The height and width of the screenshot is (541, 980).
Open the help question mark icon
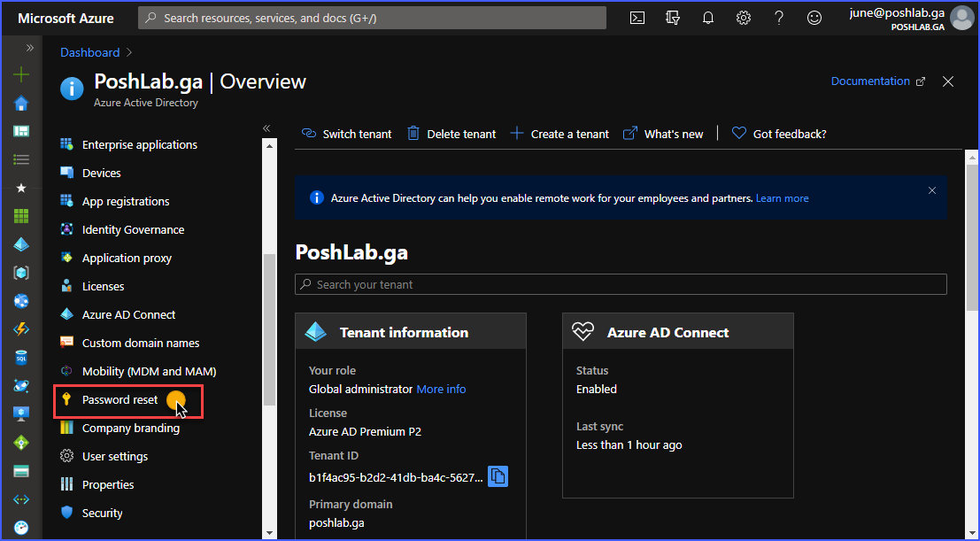click(x=779, y=18)
